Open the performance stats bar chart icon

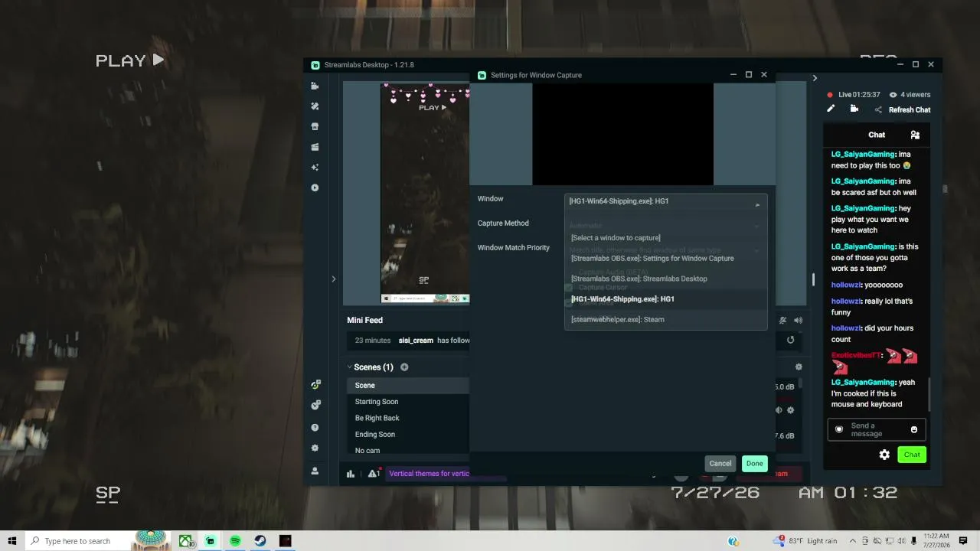351,474
